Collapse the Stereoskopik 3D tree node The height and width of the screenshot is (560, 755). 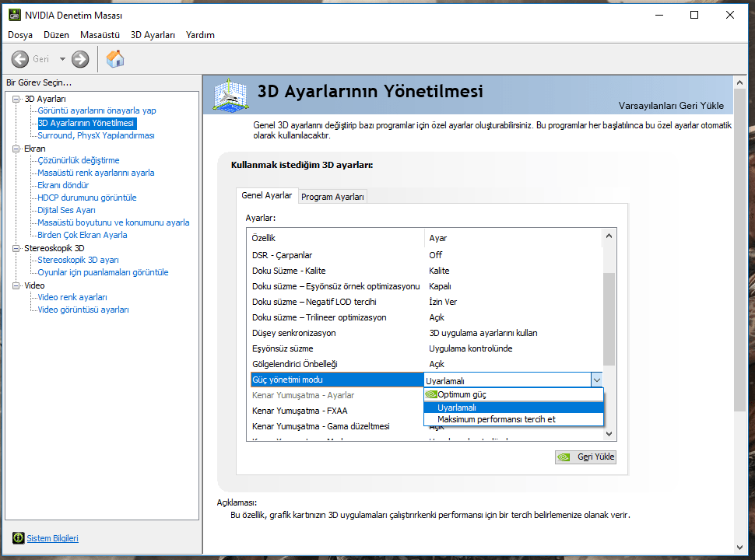pos(16,248)
